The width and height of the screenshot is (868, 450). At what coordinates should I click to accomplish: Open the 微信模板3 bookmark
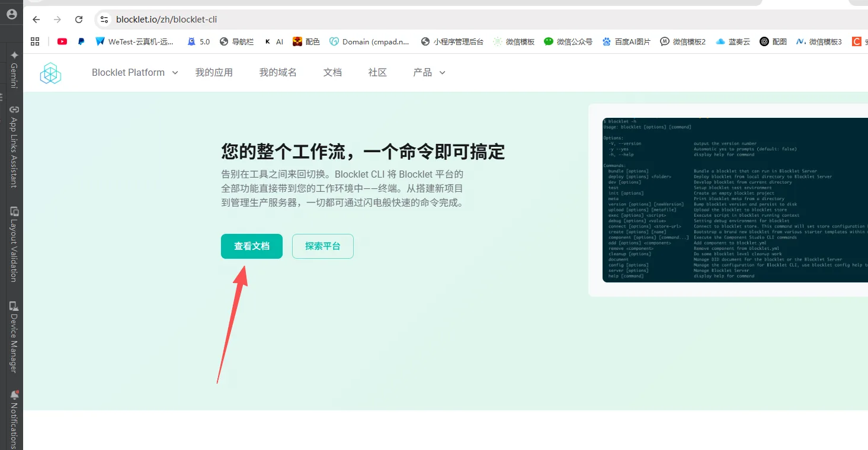pos(819,41)
